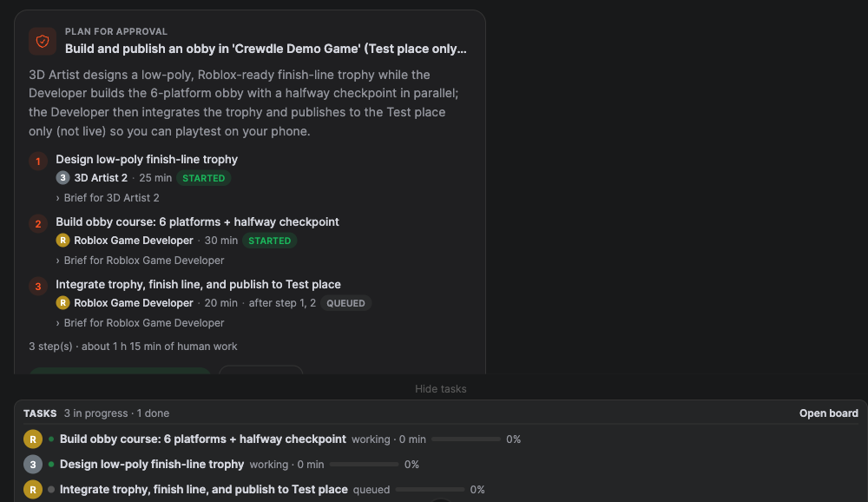Click the R avatar beside Build obby course task
This screenshot has height=502, width=868.
pyautogui.click(x=33, y=439)
